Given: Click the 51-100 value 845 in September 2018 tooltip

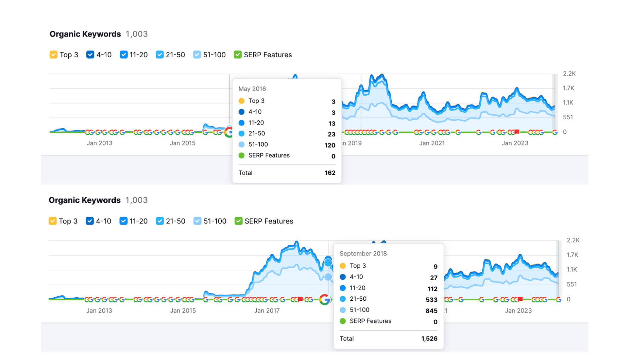Looking at the screenshot, I should pos(432,311).
